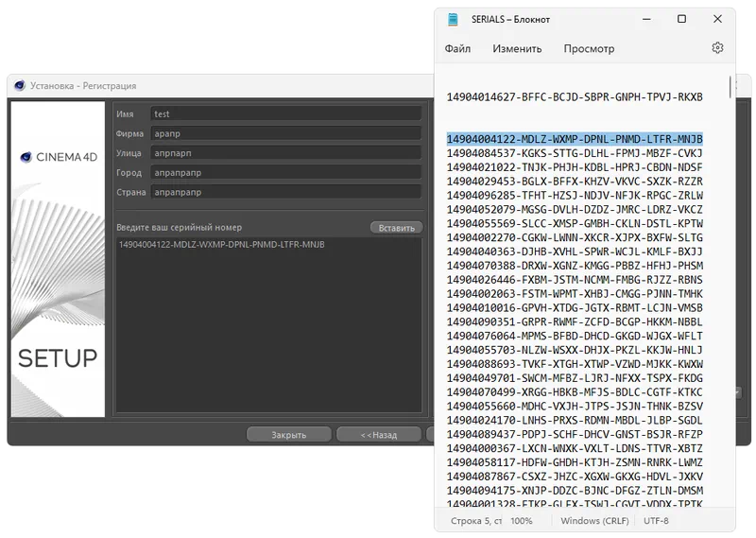Viewport: 756px width, 538px height.
Task: Click the Город input field
Action: (286, 172)
